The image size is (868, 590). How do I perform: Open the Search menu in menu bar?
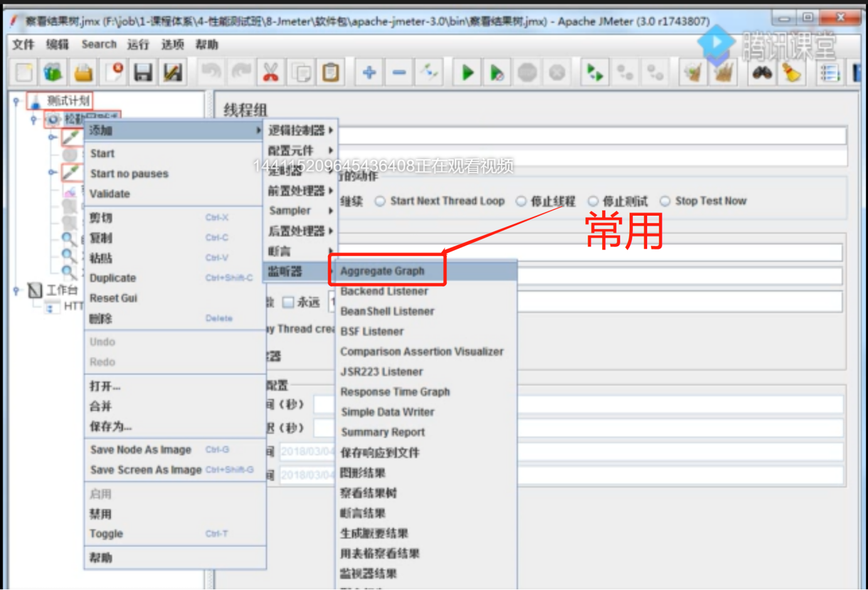(x=99, y=45)
